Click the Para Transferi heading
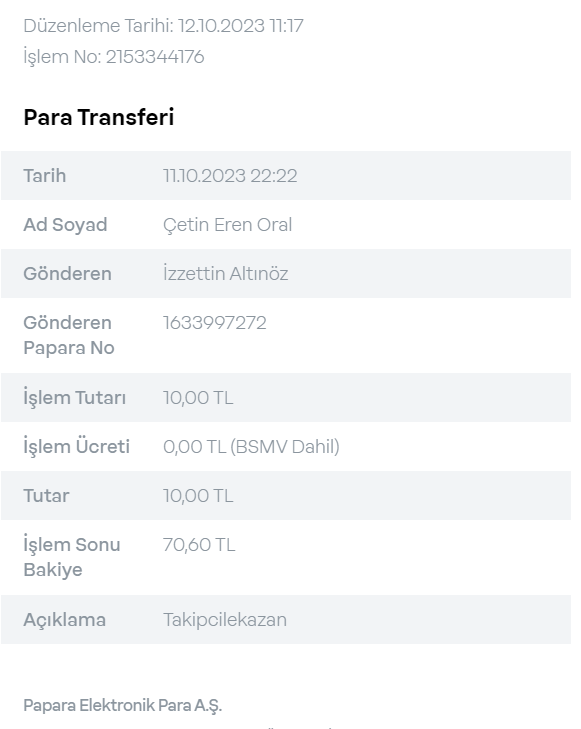Screen dimensions: 581x729 99,117
